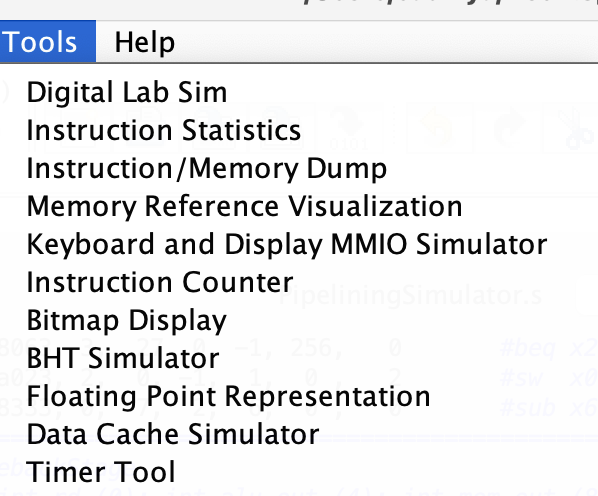Open Instruction Statistics tool
The image size is (598, 496).
point(164,130)
